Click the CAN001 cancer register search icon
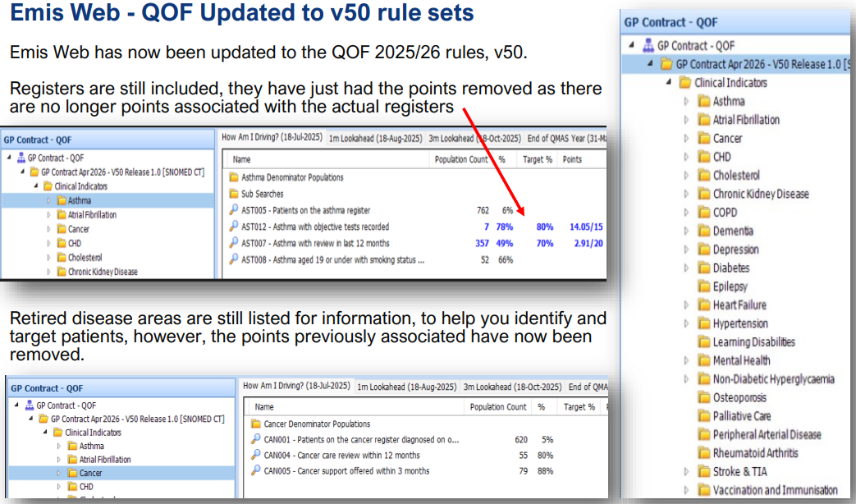856x504 pixels. (x=256, y=440)
